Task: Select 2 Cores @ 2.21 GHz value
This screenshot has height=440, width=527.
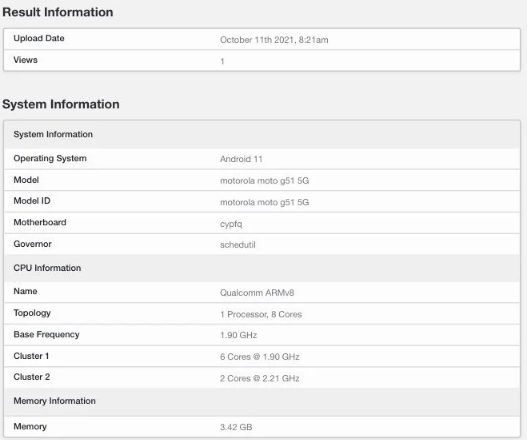Action: [x=260, y=378]
